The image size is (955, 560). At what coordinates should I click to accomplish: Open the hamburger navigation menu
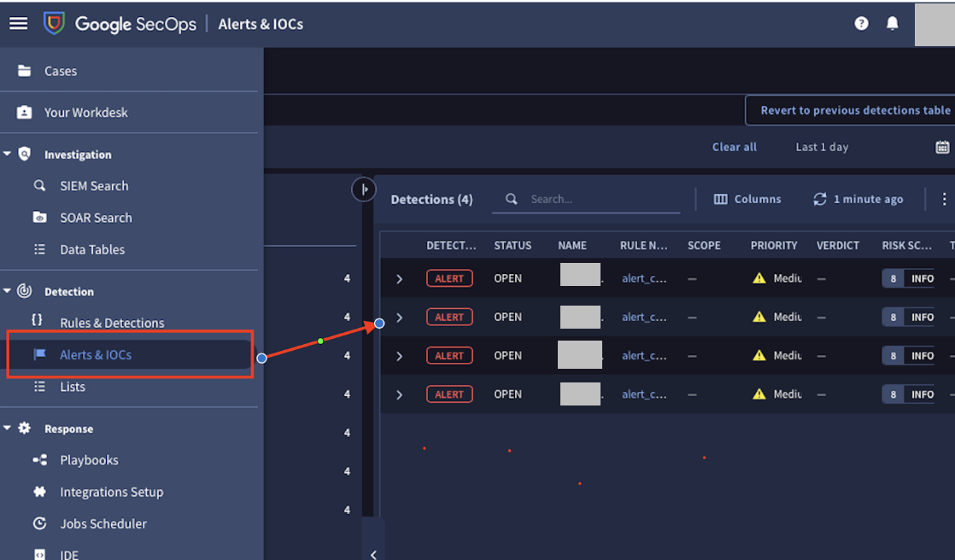click(x=18, y=24)
